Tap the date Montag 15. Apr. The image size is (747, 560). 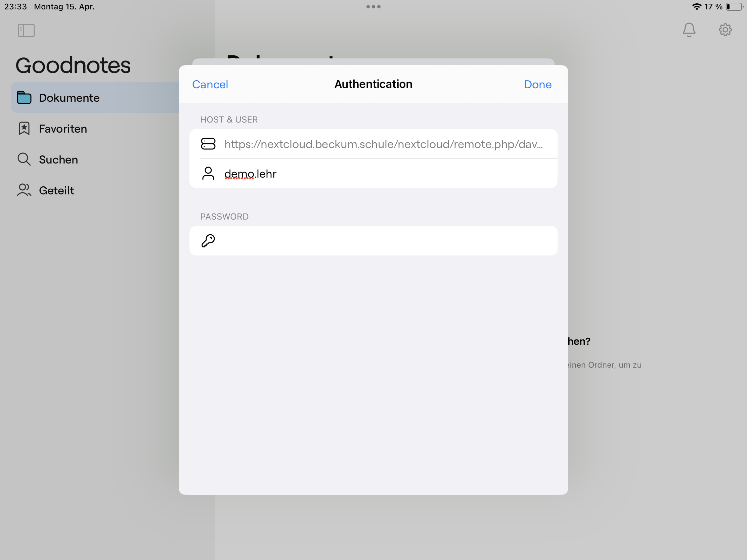pyautogui.click(x=64, y=7)
